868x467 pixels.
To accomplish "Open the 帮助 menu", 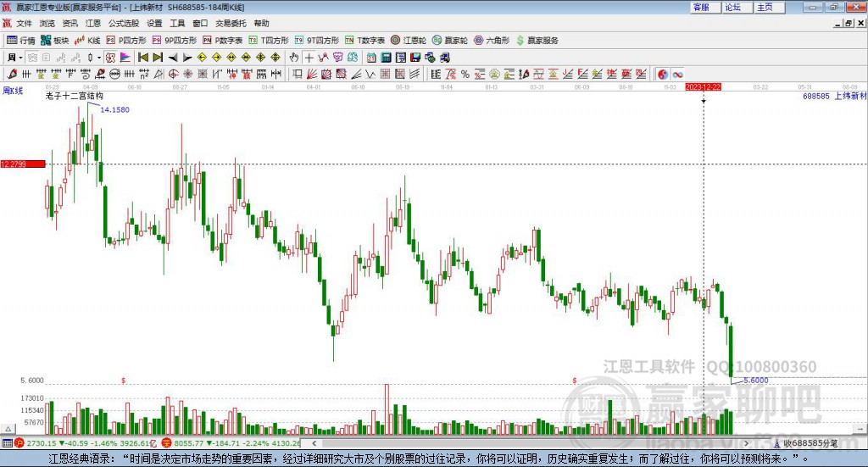I will click(261, 23).
